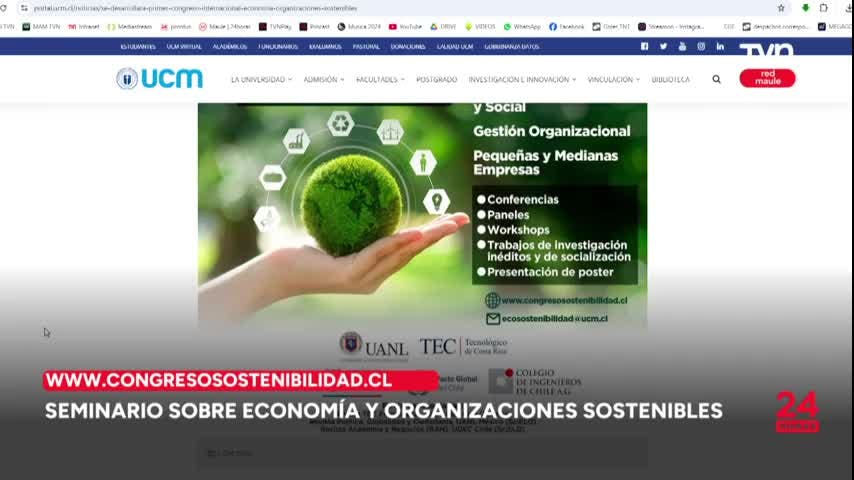Open the Calidad UCM top link
The height and width of the screenshot is (480, 854).
tap(455, 47)
